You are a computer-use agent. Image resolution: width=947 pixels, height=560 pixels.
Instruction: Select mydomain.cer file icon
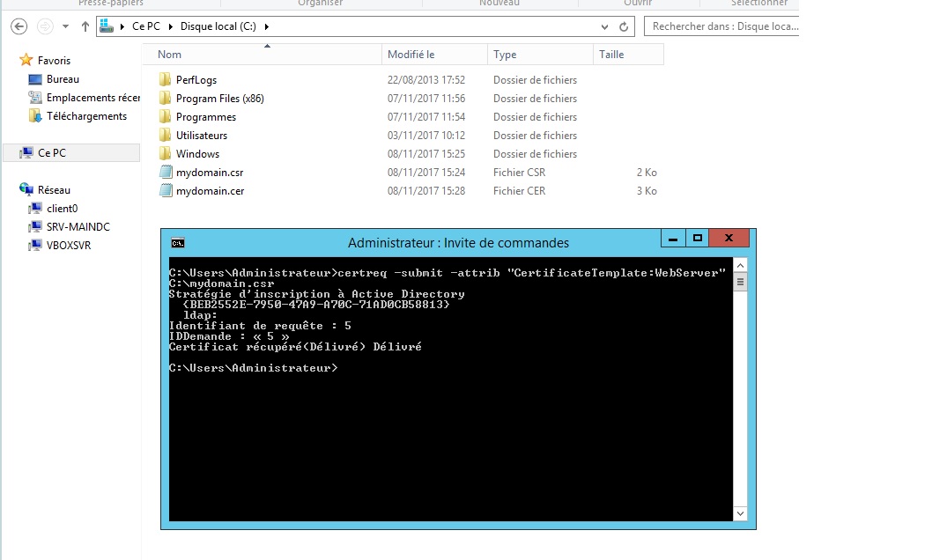[166, 191]
